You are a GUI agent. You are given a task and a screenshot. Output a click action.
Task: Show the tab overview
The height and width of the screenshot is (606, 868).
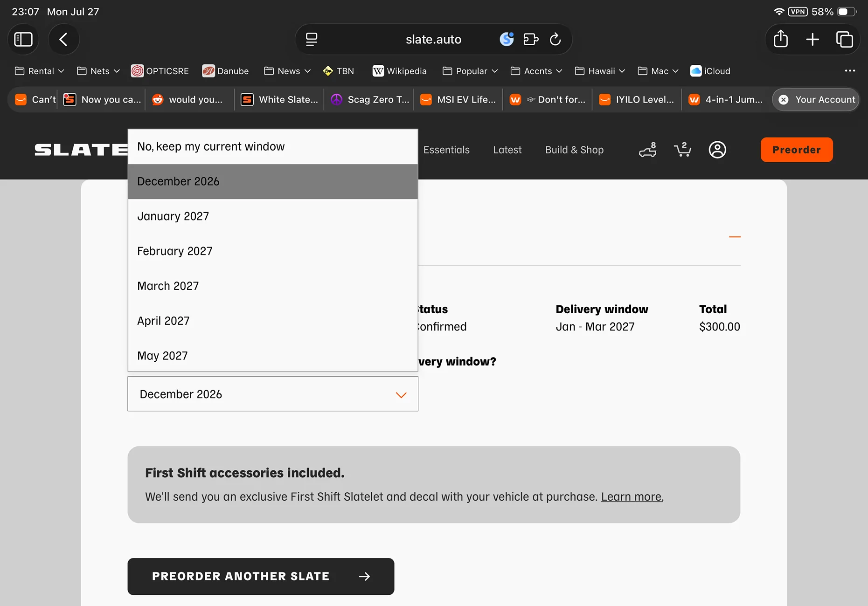click(x=844, y=39)
